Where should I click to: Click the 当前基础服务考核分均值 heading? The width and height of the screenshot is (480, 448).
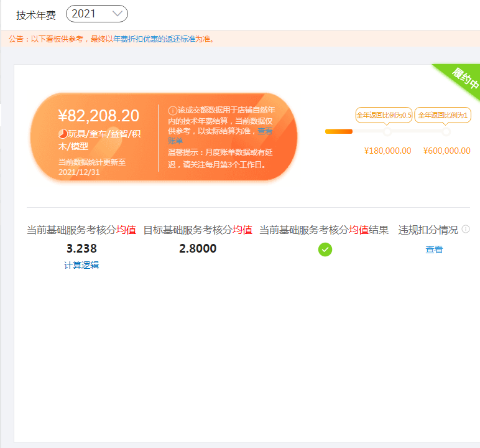coord(81,230)
